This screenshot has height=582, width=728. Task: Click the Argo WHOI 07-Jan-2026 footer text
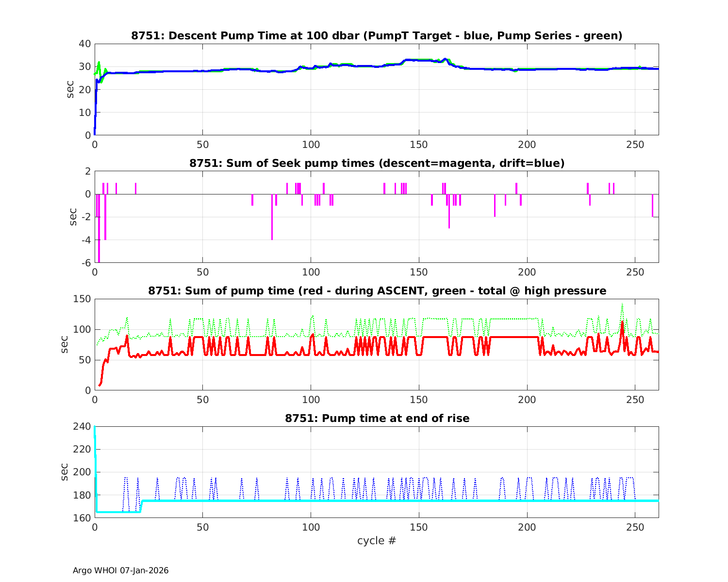click(121, 570)
